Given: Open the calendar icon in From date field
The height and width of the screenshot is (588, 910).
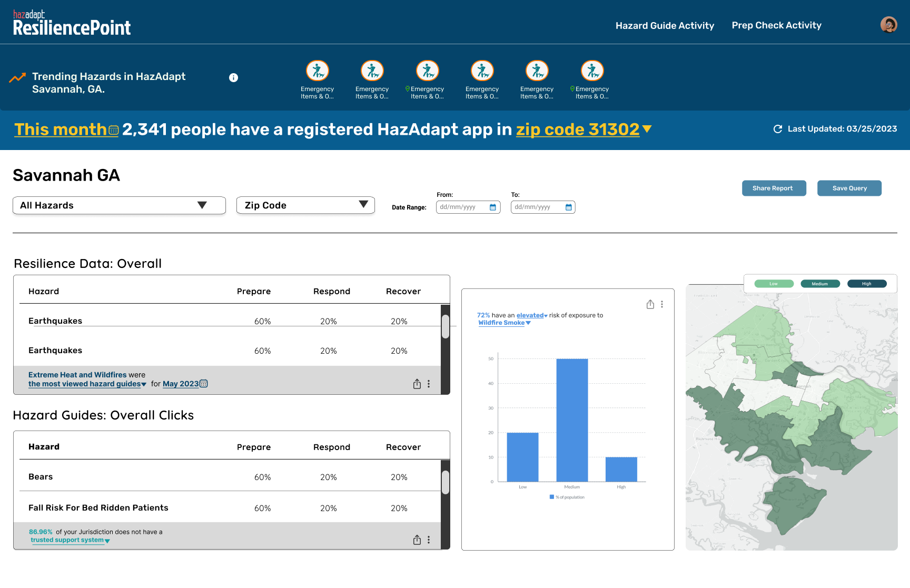Looking at the screenshot, I should (x=493, y=207).
